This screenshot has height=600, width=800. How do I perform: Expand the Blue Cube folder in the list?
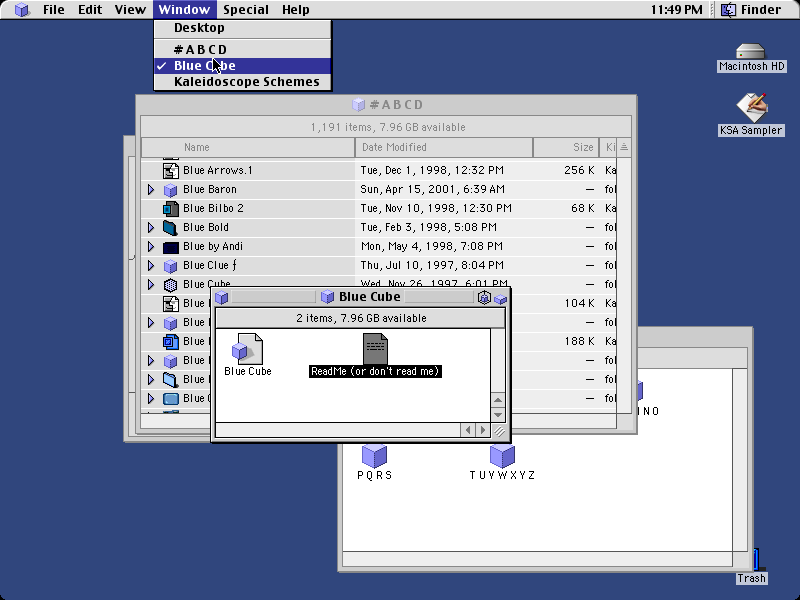click(151, 285)
